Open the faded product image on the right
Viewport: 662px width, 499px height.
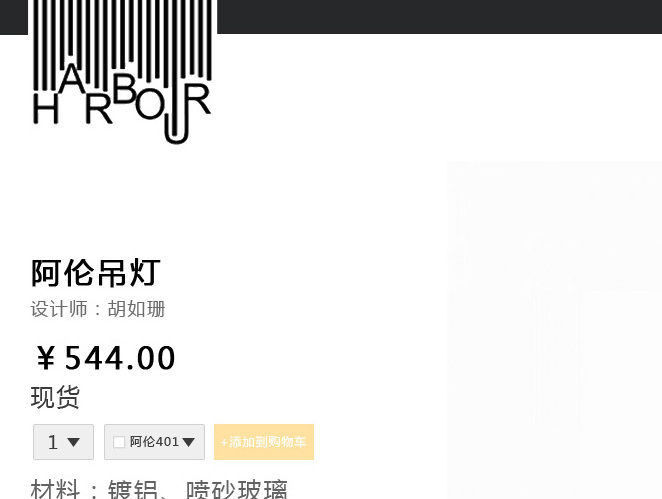(554, 330)
